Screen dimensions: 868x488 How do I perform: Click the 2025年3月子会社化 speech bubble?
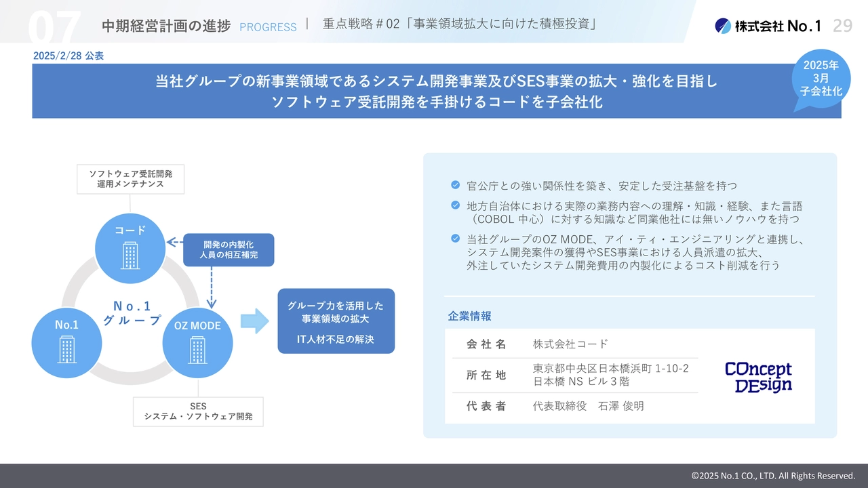(x=821, y=80)
